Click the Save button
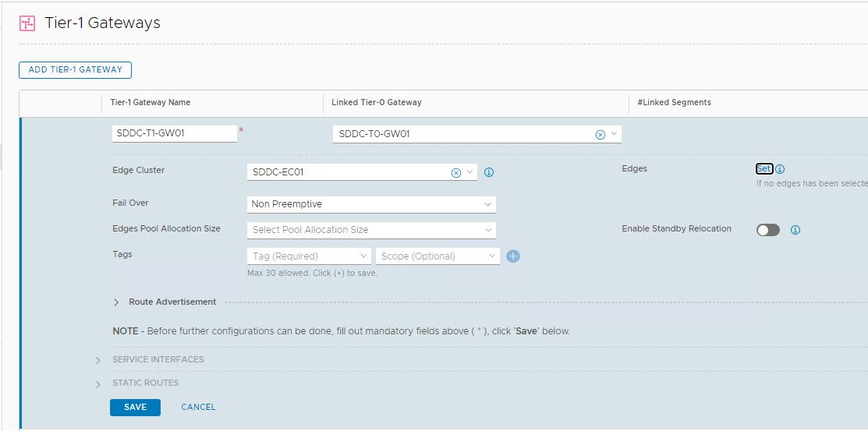 (135, 407)
